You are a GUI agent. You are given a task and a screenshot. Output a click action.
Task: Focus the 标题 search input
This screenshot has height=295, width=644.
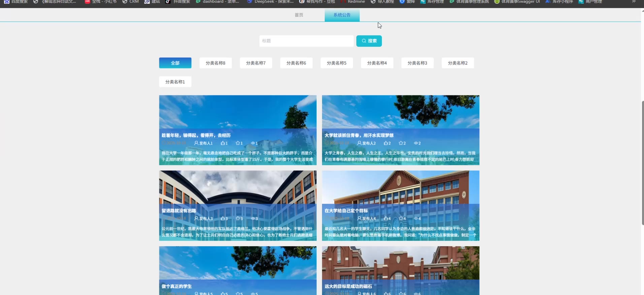pyautogui.click(x=307, y=41)
